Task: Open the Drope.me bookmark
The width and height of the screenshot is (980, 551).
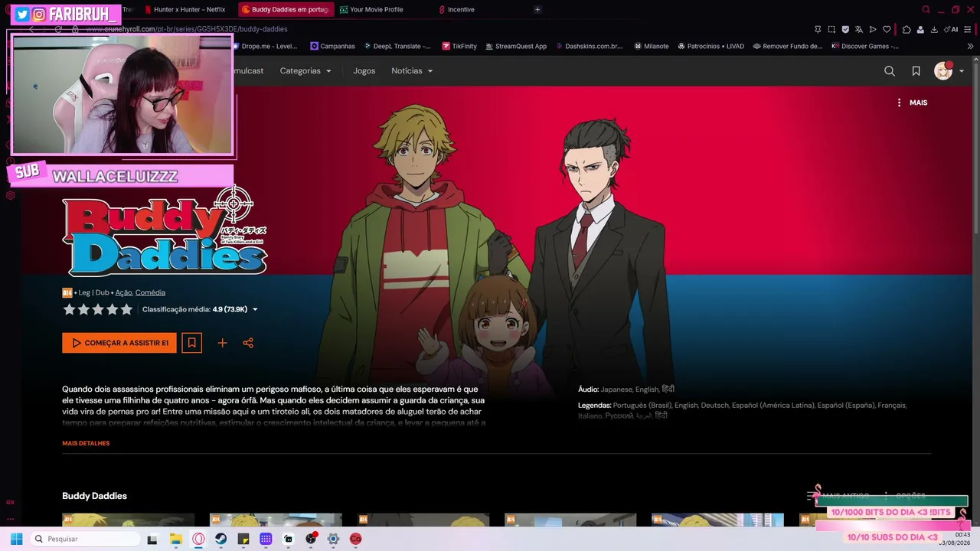Action: tap(265, 46)
